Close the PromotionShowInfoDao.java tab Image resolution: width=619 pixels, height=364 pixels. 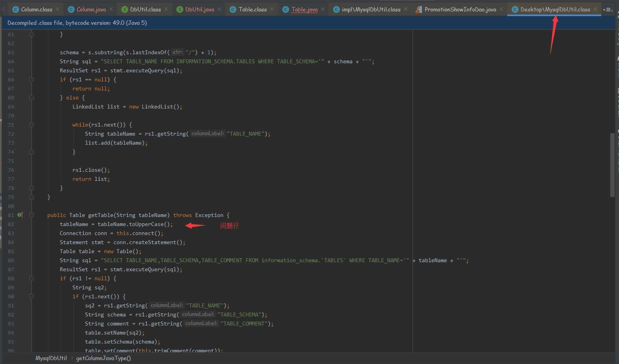pos(501,9)
